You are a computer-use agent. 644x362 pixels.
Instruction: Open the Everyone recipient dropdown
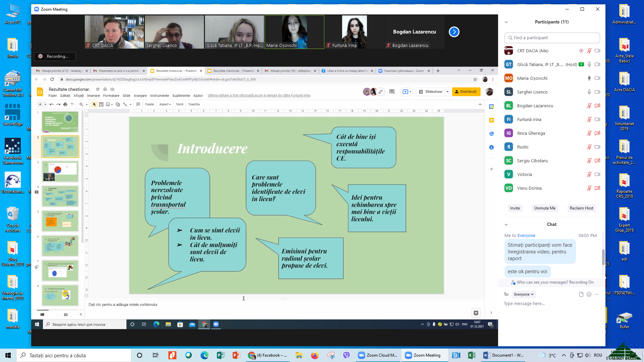tap(524, 294)
